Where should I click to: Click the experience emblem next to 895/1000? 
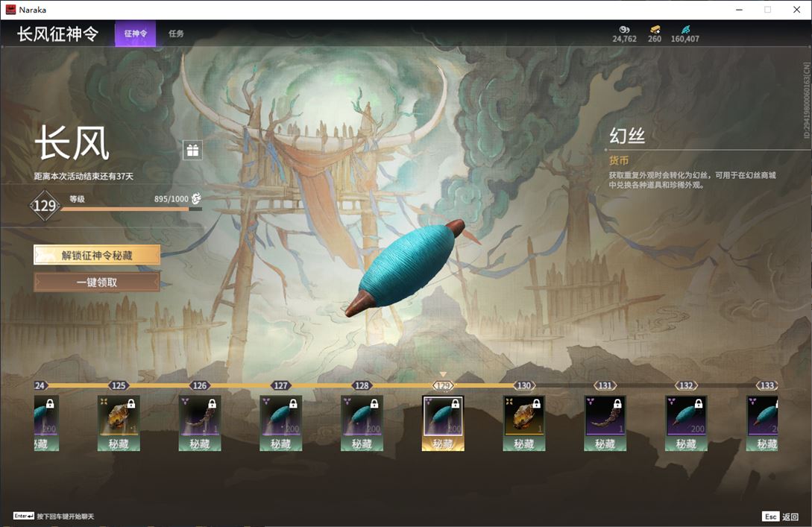tap(196, 198)
